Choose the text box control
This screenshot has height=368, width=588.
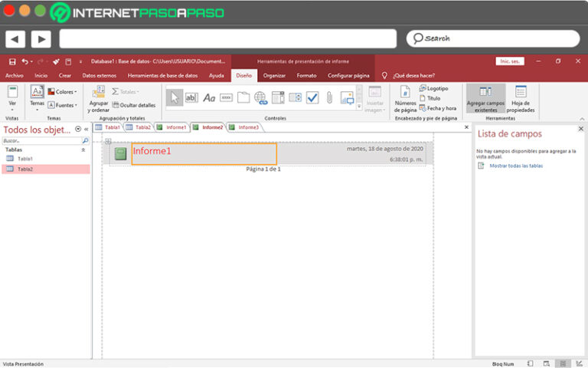click(191, 97)
